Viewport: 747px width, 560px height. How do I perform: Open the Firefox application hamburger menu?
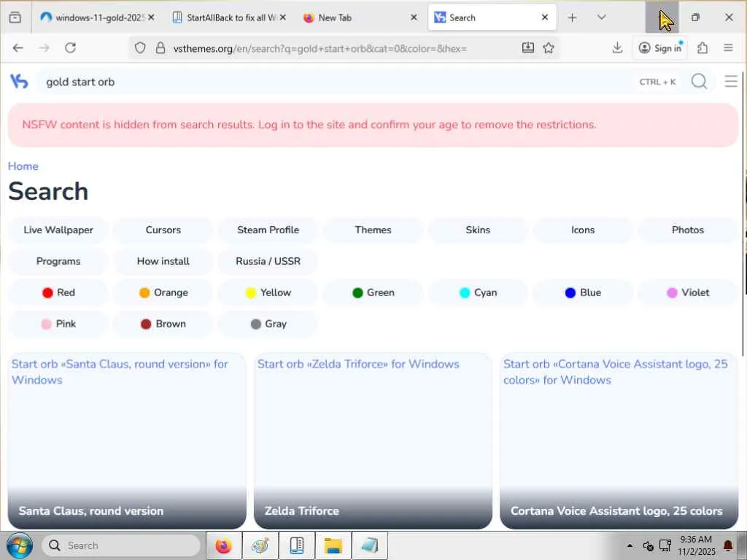pos(728,47)
